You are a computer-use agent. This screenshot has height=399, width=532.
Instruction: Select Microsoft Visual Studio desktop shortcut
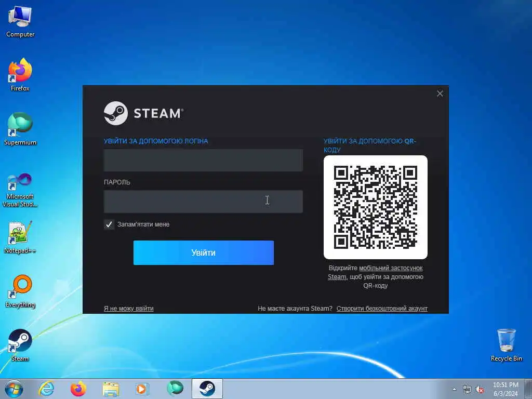click(x=20, y=190)
